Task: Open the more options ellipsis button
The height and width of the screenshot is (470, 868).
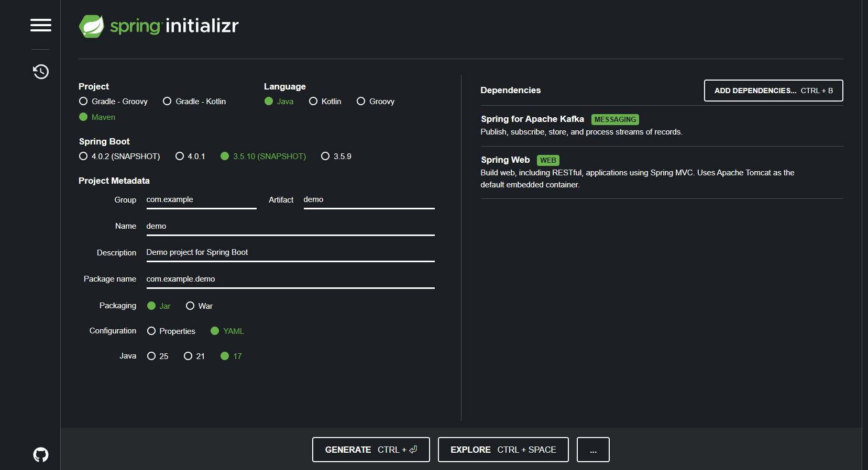Action: [x=593, y=450]
